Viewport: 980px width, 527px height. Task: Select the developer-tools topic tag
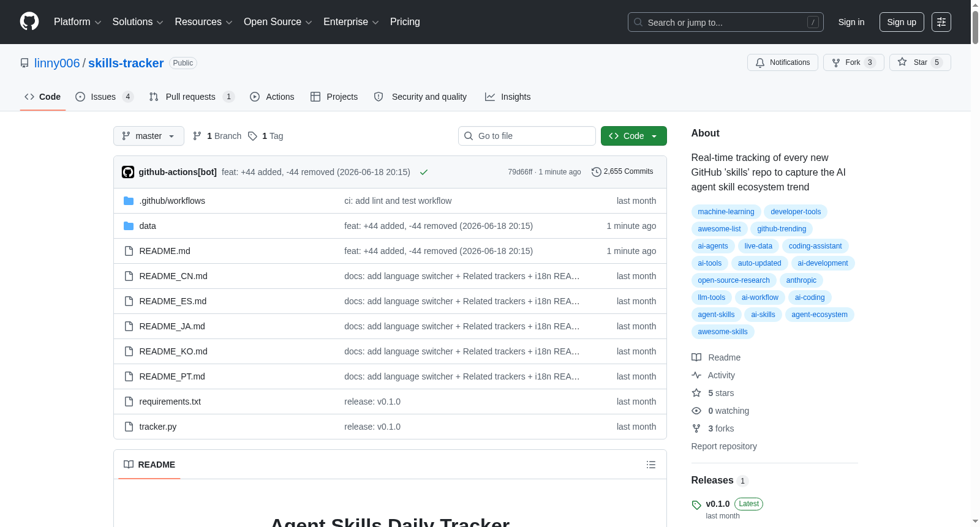(796, 212)
